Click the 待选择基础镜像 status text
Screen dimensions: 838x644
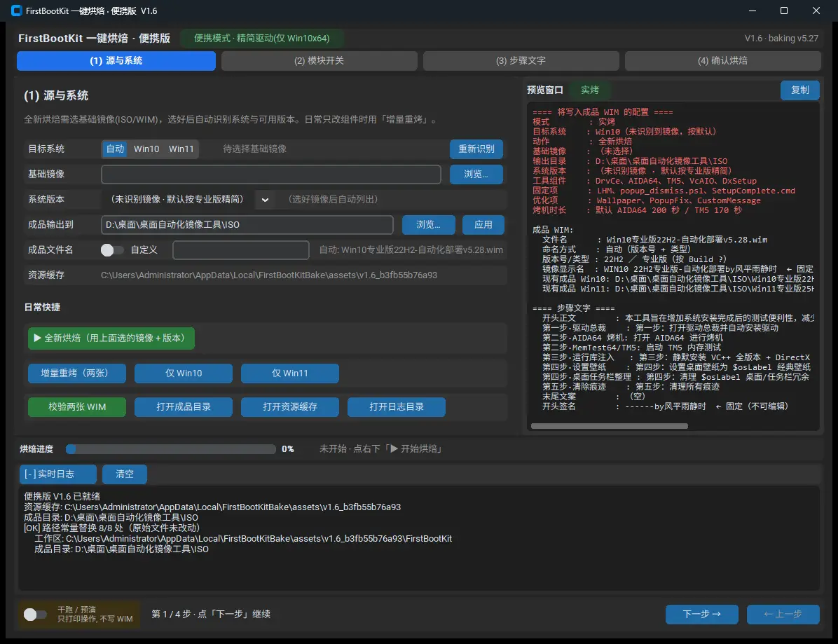point(254,149)
